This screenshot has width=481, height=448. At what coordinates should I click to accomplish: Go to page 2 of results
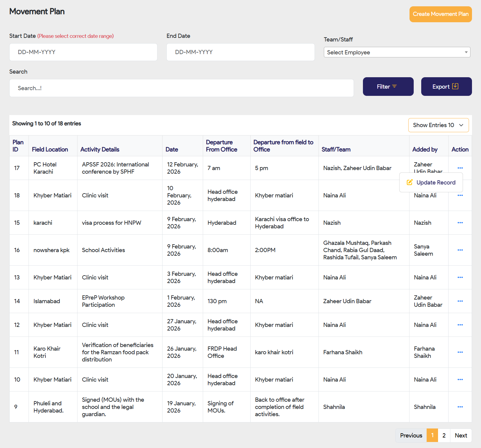pyautogui.click(x=444, y=435)
